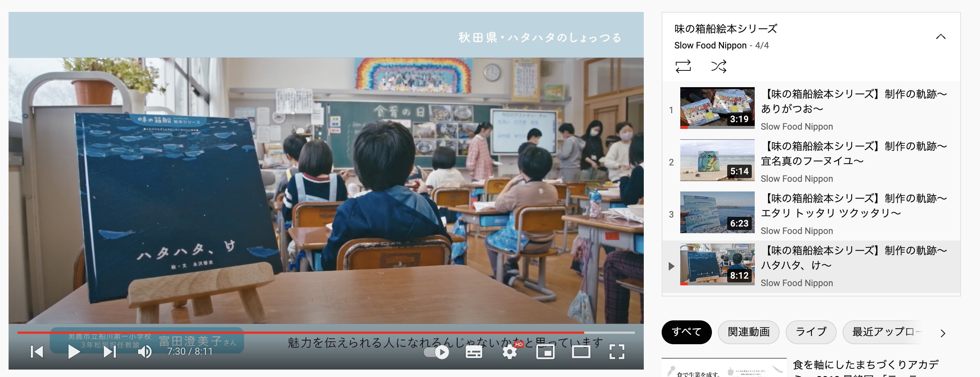This screenshot has width=980, height=377.
Task: Toggle playlist loop
Action: point(683,66)
